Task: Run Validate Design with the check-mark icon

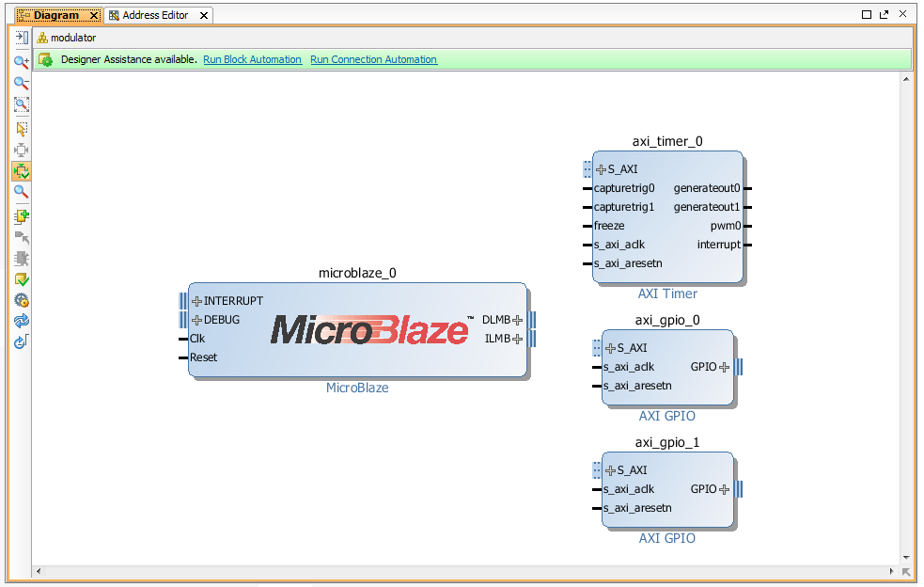Action: click(x=22, y=279)
